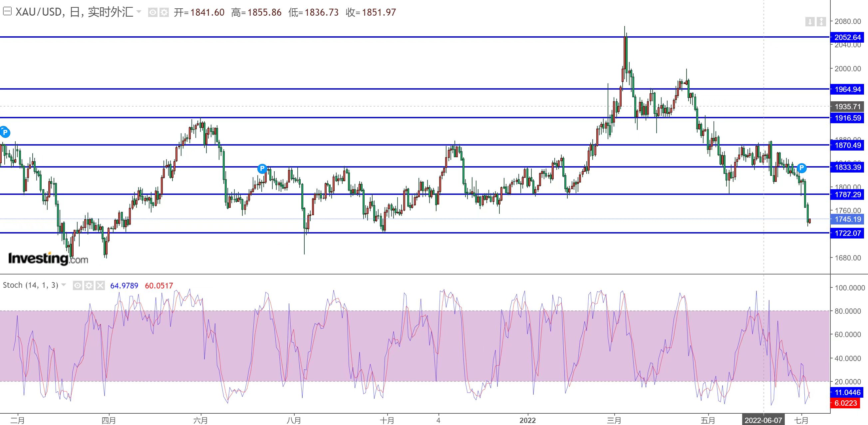Click the maximize pane arrows icon

pyautogui.click(x=821, y=22)
